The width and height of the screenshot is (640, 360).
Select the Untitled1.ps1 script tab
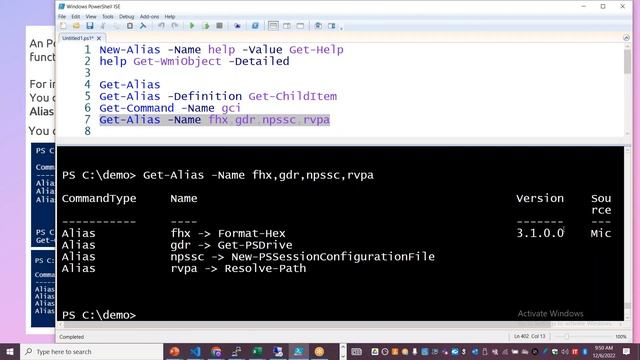pos(78,38)
